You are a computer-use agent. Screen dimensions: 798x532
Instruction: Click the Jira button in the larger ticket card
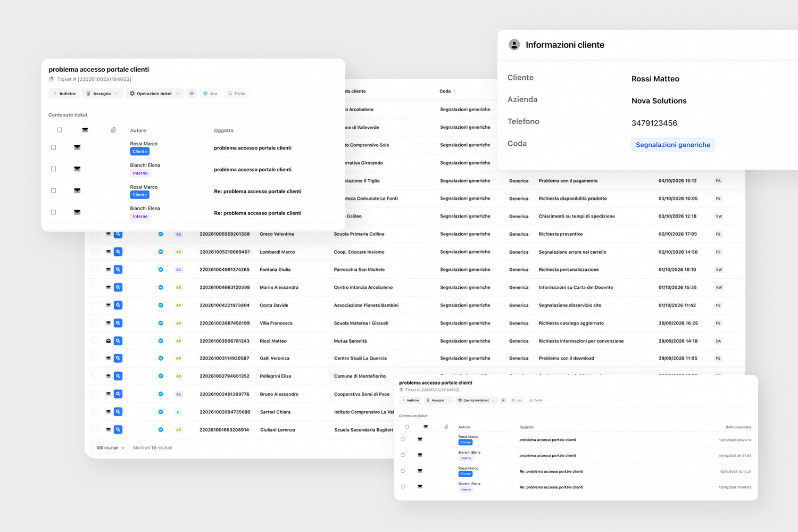(210, 94)
